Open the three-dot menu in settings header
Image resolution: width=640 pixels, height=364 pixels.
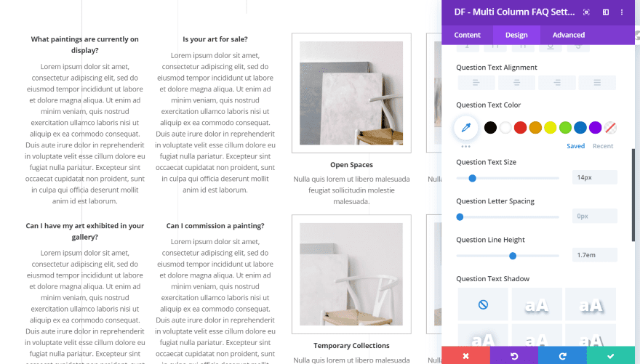[x=622, y=12]
